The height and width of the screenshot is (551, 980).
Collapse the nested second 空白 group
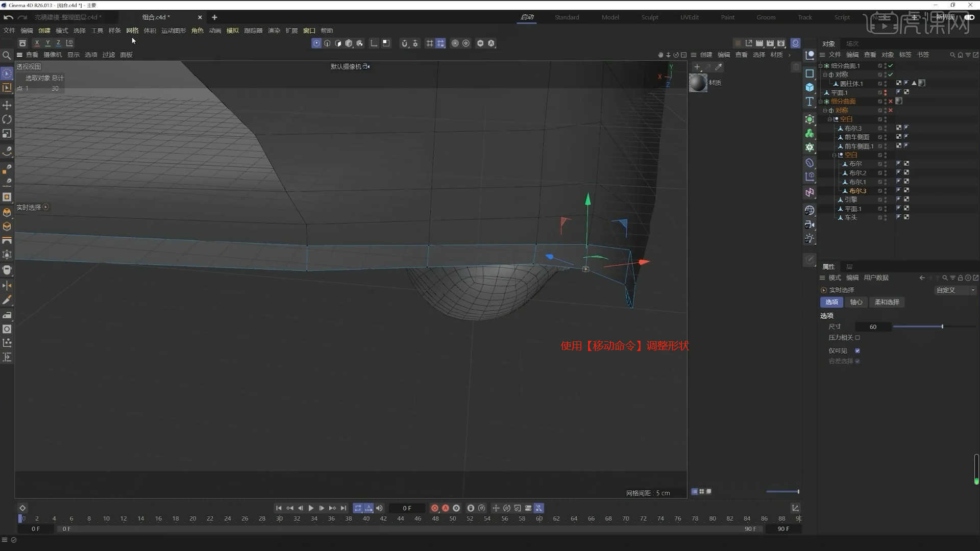click(835, 155)
